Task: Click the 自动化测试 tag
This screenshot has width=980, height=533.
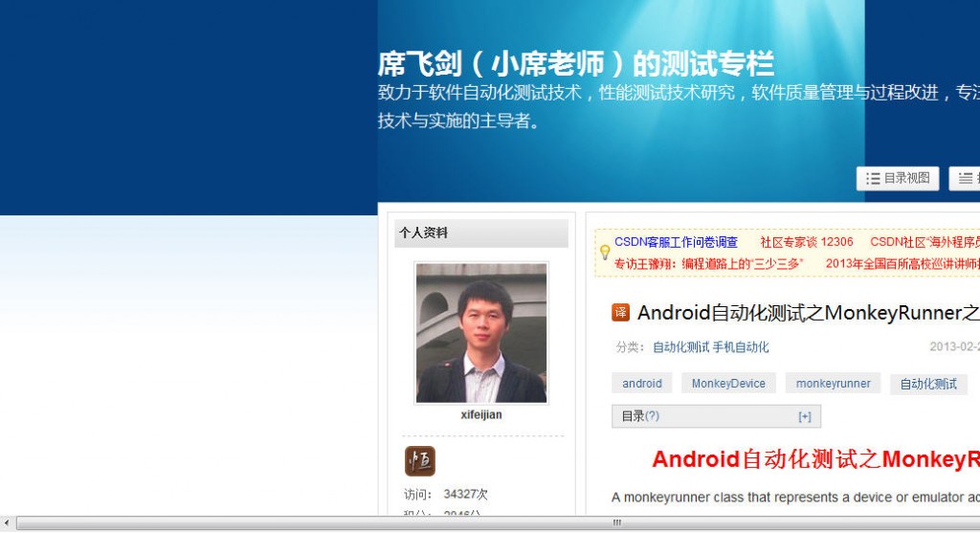Action: (x=928, y=384)
